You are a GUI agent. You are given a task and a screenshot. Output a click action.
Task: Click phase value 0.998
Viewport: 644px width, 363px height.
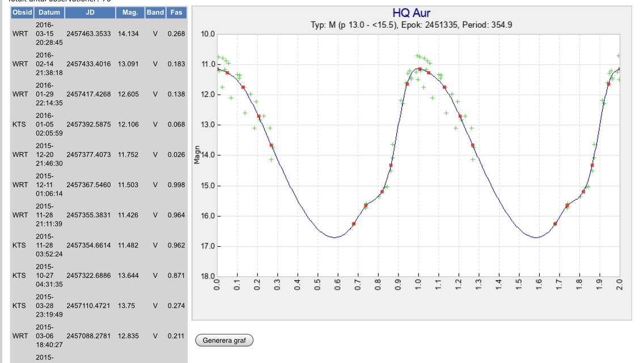[x=176, y=185]
